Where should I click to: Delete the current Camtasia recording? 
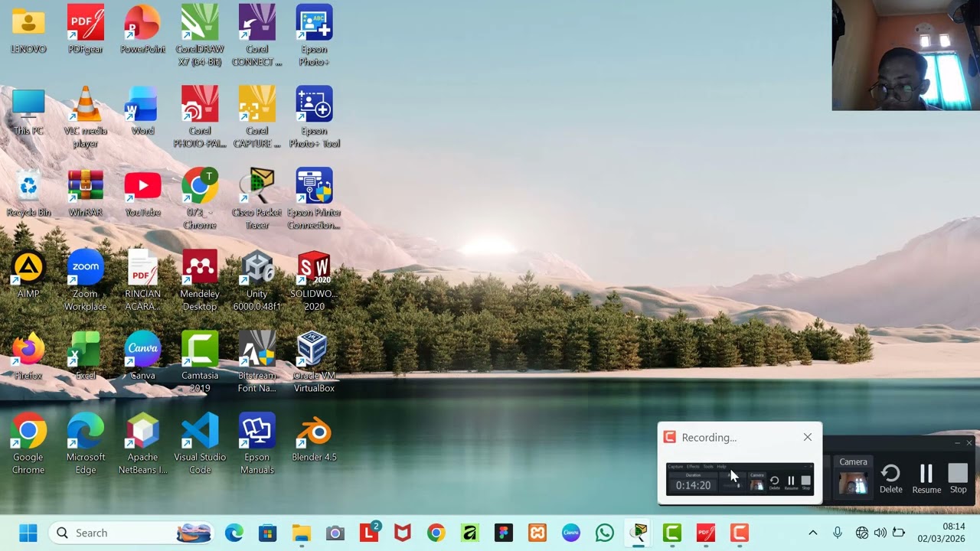coord(890,478)
